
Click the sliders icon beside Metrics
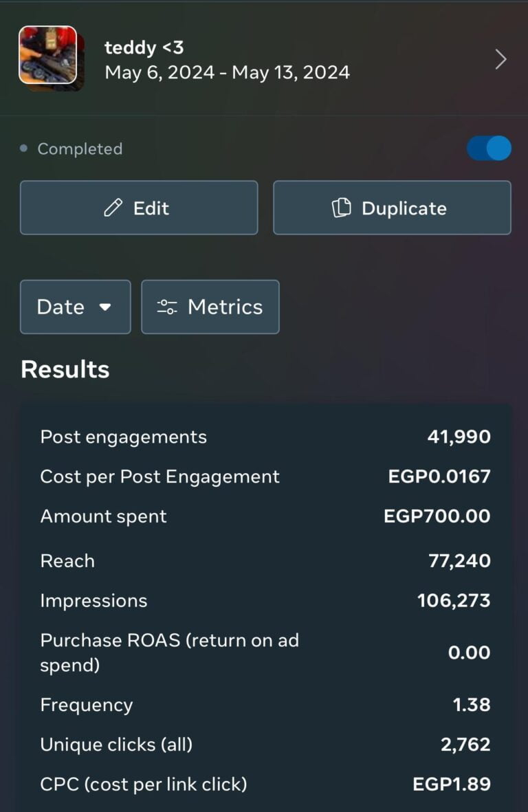pyautogui.click(x=167, y=307)
